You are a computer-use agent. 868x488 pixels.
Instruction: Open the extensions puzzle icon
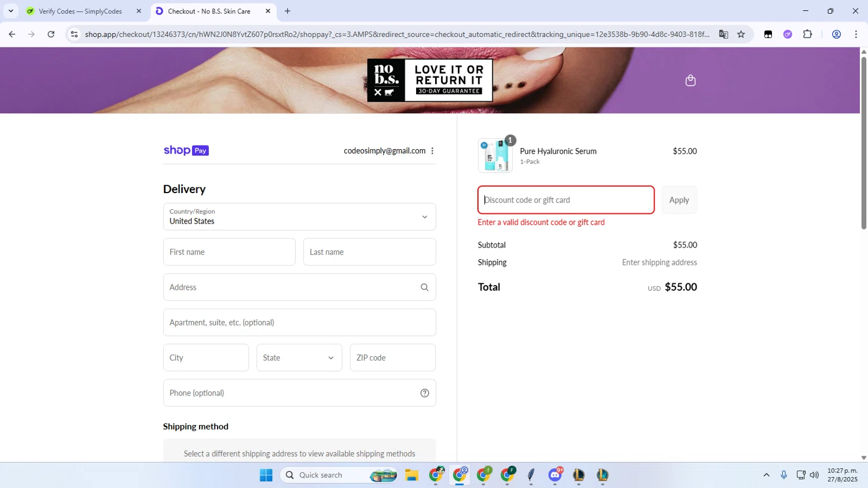coord(807,34)
